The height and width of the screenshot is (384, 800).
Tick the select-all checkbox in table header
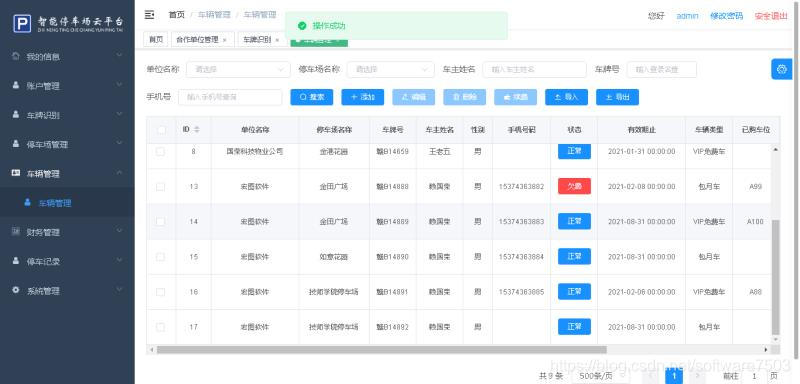click(161, 130)
